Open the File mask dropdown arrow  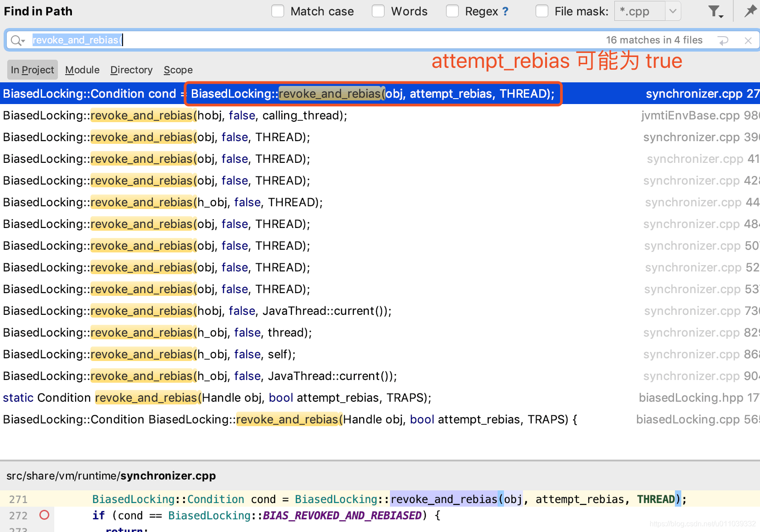(x=673, y=11)
